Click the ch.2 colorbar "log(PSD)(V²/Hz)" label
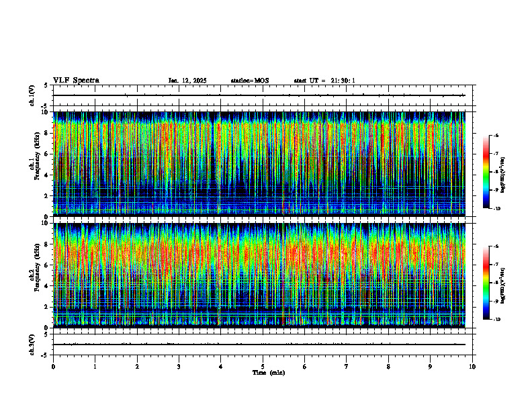The width and height of the screenshot is (532, 411). [x=503, y=286]
